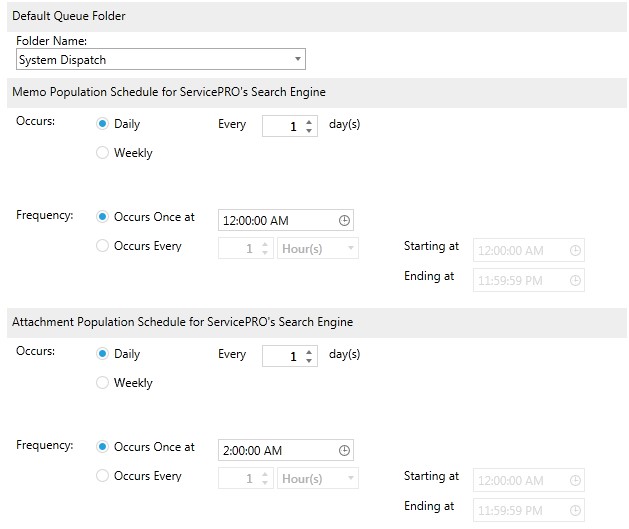Decrease Attachment schedule Every day(s) value
Image resolution: width=629 pixels, height=529 pixels.
pyautogui.click(x=309, y=361)
